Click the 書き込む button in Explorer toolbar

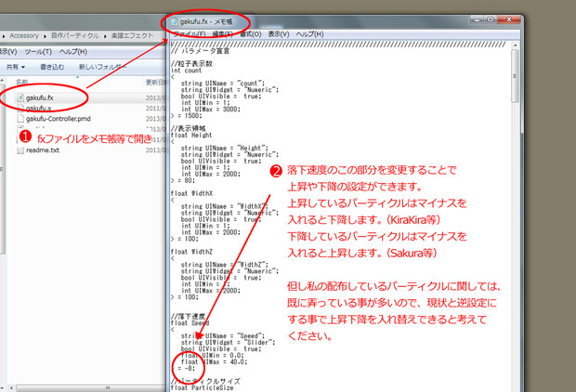click(52, 67)
